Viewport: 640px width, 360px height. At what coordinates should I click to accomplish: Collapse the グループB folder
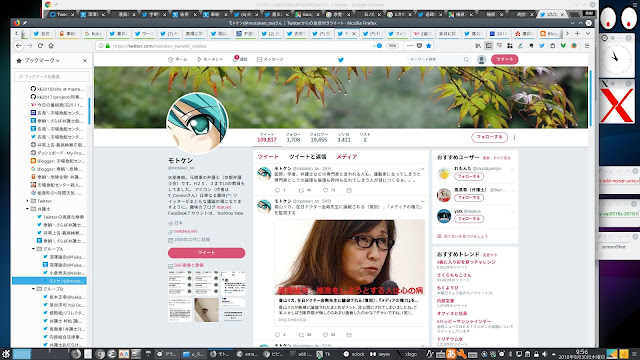pos(33,289)
